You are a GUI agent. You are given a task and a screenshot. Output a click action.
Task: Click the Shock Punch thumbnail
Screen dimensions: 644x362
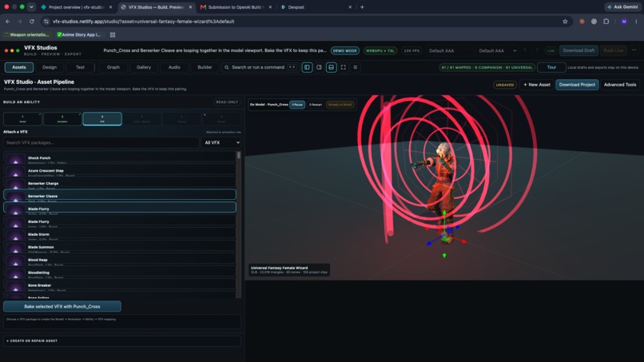click(x=16, y=158)
